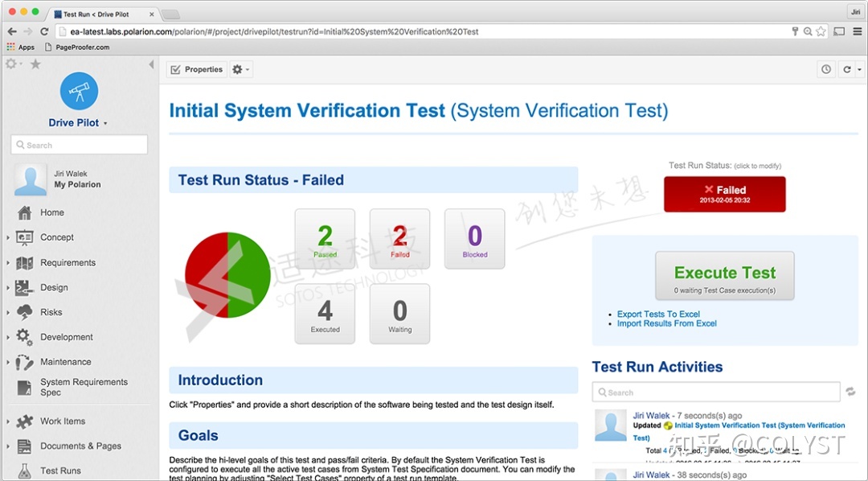This screenshot has height=481, width=868.
Task: Click the 2 Passed tile
Action: tap(325, 239)
